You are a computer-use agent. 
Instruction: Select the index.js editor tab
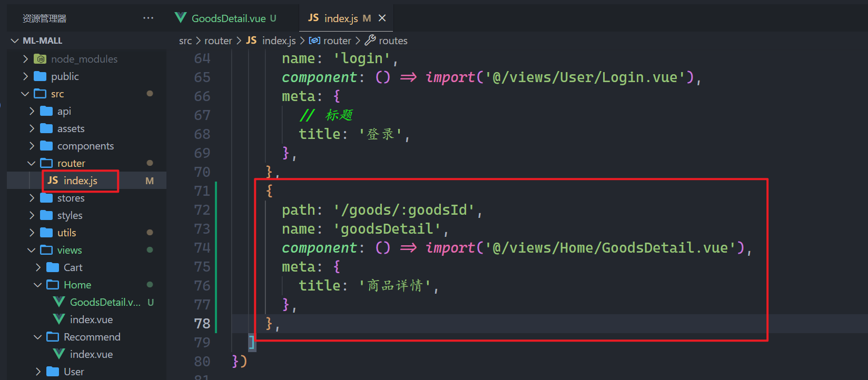click(x=347, y=18)
